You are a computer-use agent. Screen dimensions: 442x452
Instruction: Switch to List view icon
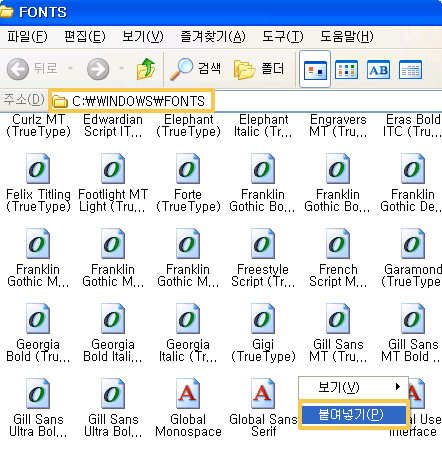[346, 70]
